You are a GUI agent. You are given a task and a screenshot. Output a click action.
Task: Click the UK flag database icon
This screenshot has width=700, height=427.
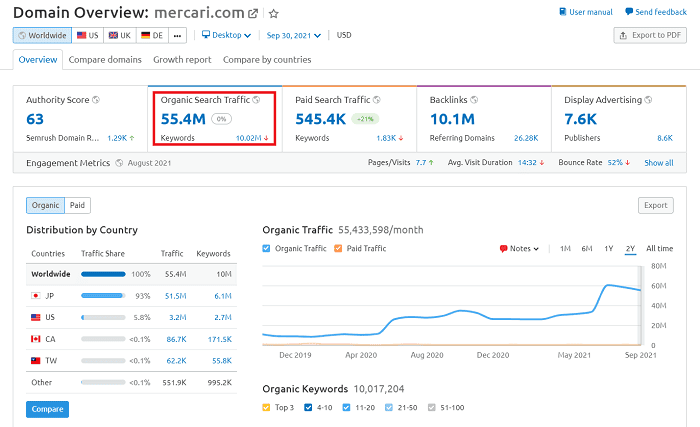pyautogui.click(x=113, y=35)
